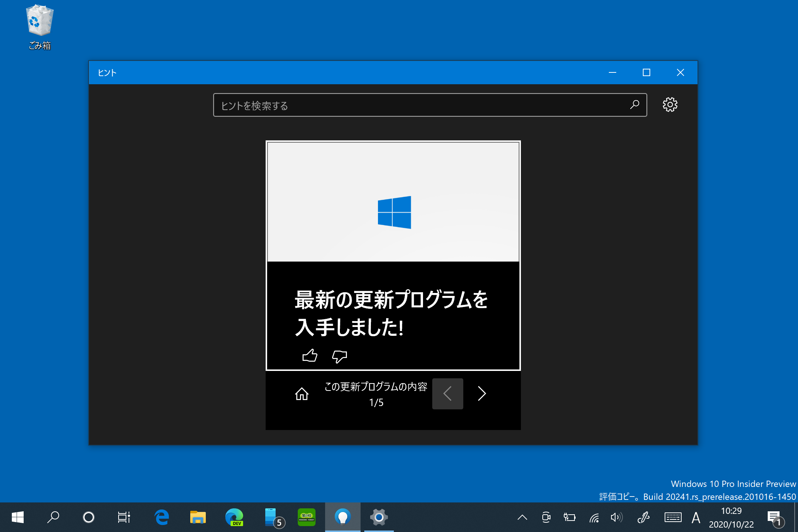798x532 pixels.
Task: Give a thumbs up to the current tip
Action: (310, 356)
